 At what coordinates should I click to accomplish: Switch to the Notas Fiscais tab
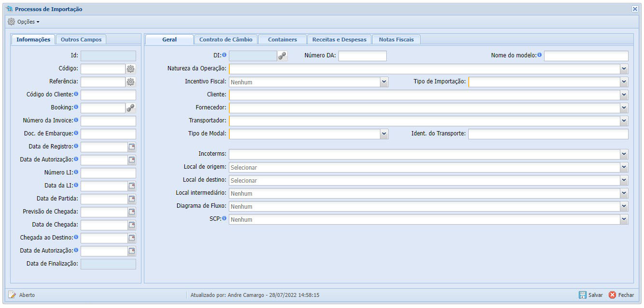(x=396, y=40)
